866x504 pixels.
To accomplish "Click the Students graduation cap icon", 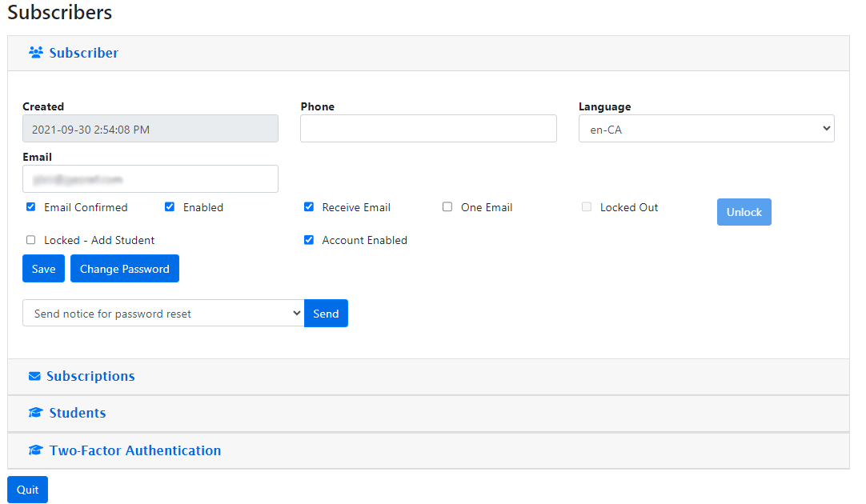I will 35,414.
